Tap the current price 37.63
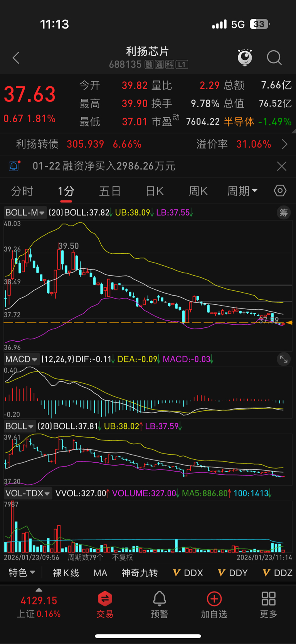Viewport: 296px width, 644px height. pos(30,94)
